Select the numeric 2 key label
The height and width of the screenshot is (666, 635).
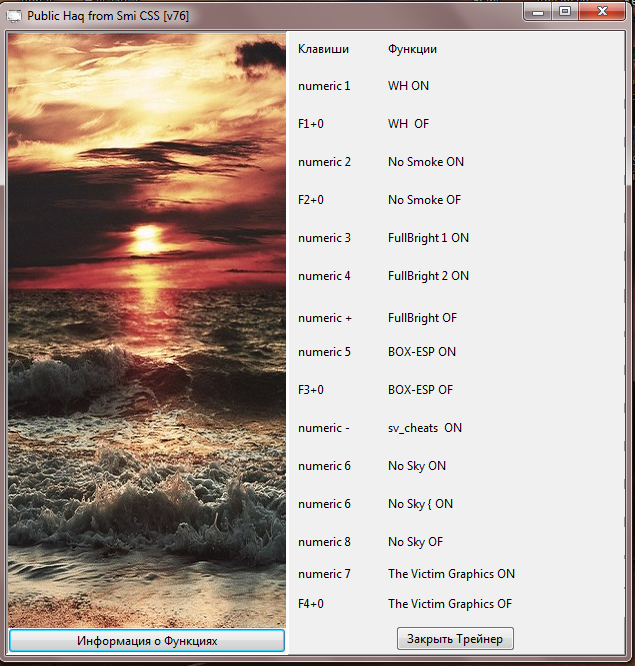(324, 162)
